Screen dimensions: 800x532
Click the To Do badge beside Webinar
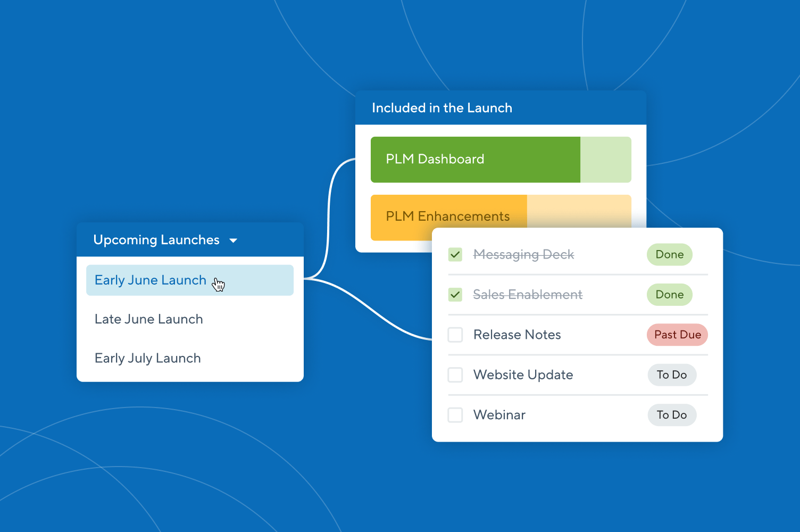(672, 415)
